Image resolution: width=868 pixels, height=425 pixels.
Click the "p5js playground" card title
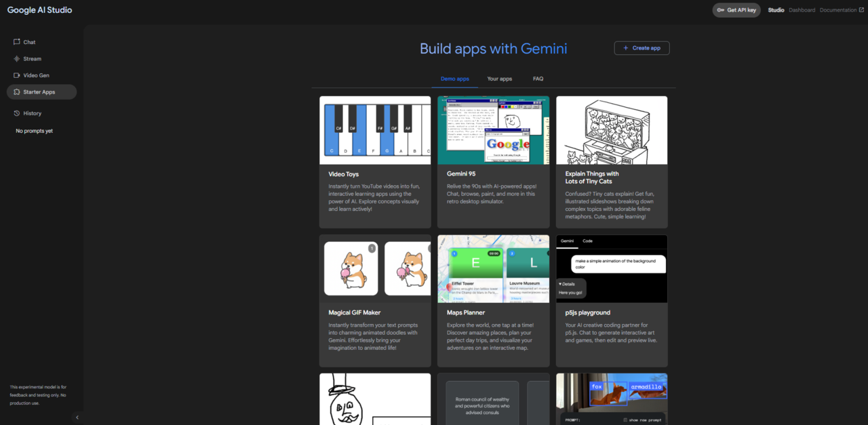588,313
